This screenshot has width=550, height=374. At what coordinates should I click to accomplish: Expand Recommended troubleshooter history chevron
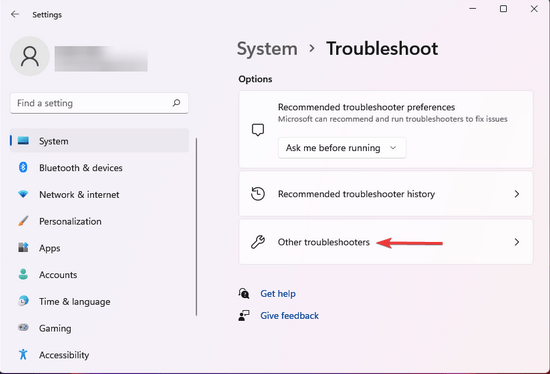pos(517,194)
